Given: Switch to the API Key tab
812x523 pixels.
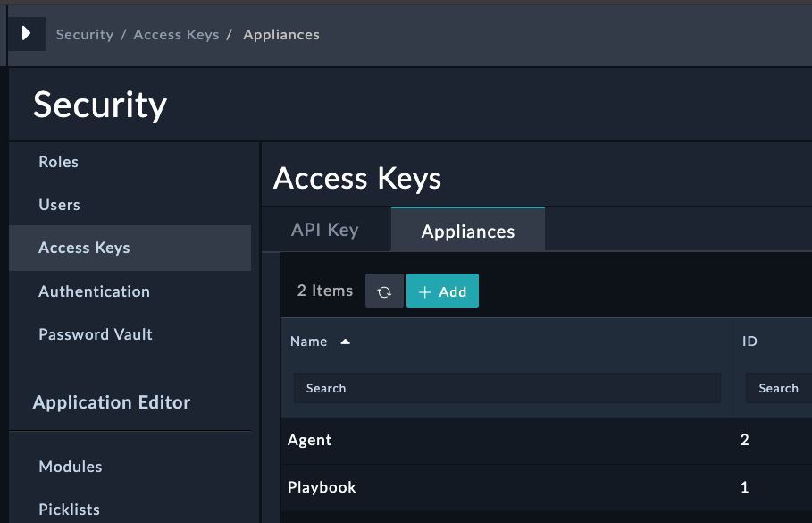Looking at the screenshot, I should 325,230.
